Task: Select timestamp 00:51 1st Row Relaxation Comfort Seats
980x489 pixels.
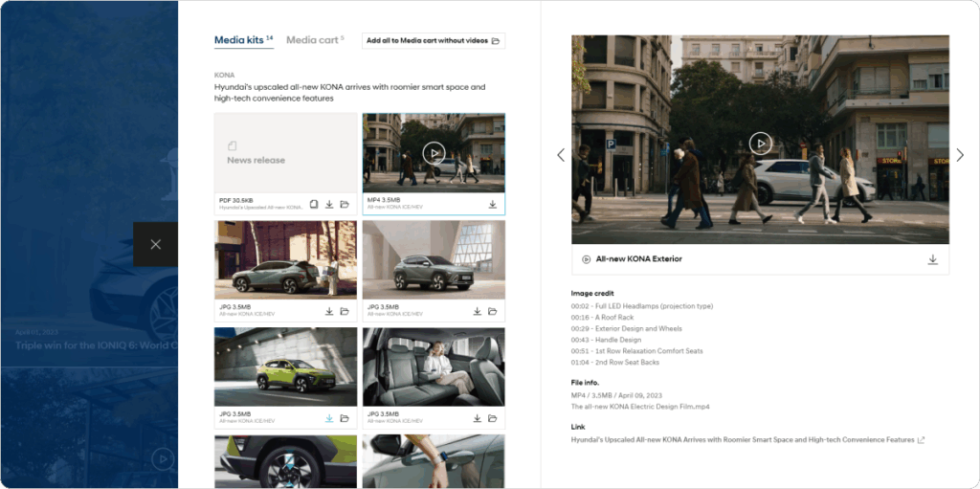Action: coord(636,351)
